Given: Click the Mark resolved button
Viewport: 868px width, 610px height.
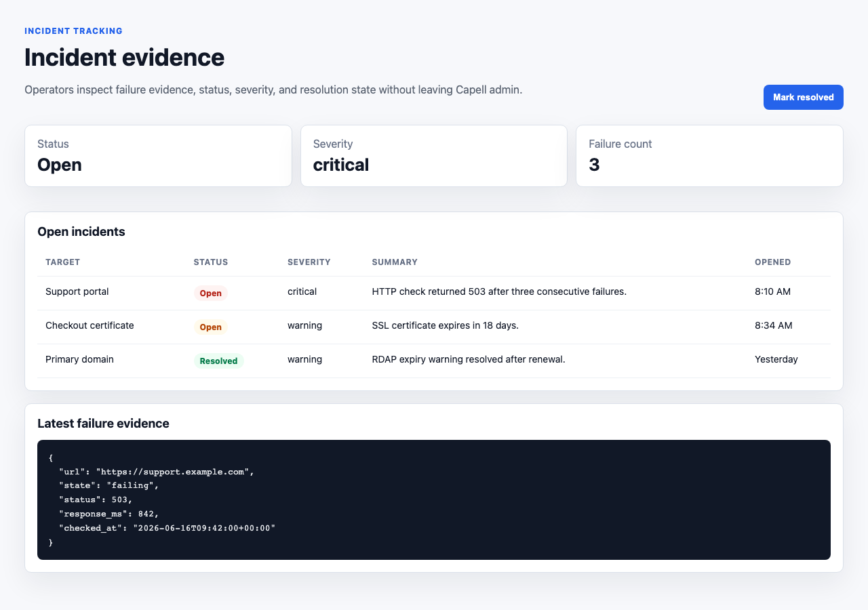Looking at the screenshot, I should 803,97.
